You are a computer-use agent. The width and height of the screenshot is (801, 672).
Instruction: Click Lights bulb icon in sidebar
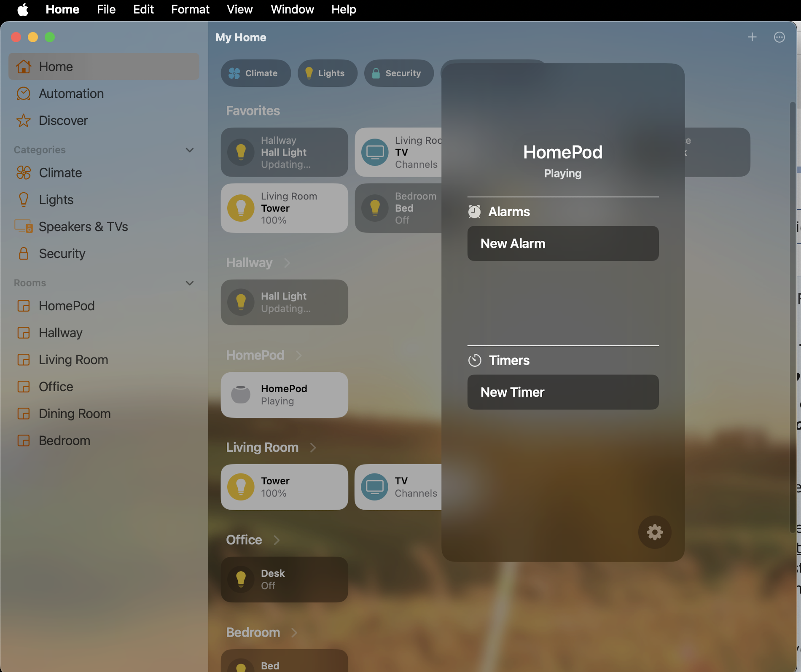(x=24, y=200)
